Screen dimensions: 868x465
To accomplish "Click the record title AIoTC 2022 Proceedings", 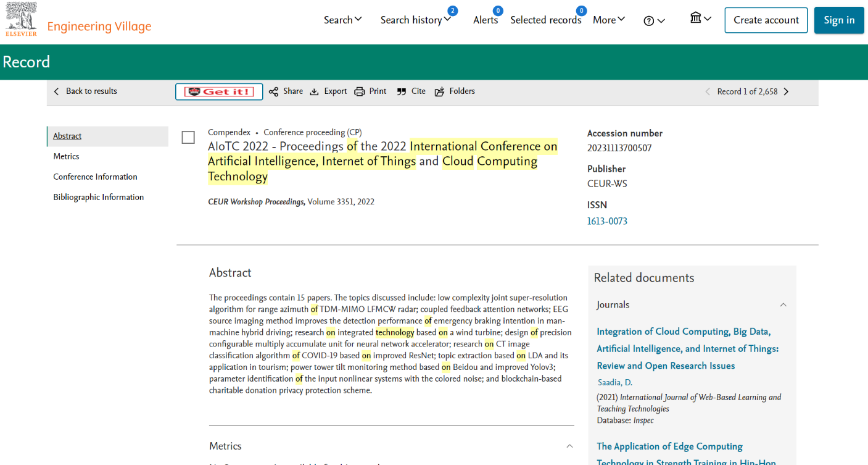I will coord(382,161).
